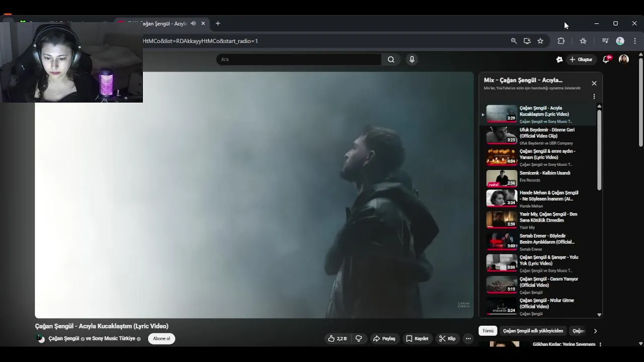
Task: Click the 'Eva Records' uploader text
Action: [530, 180]
